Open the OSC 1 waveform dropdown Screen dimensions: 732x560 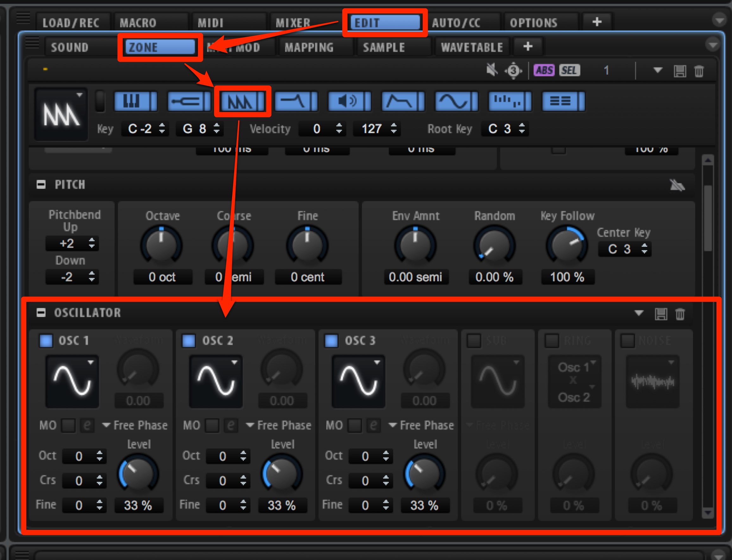coord(72,381)
